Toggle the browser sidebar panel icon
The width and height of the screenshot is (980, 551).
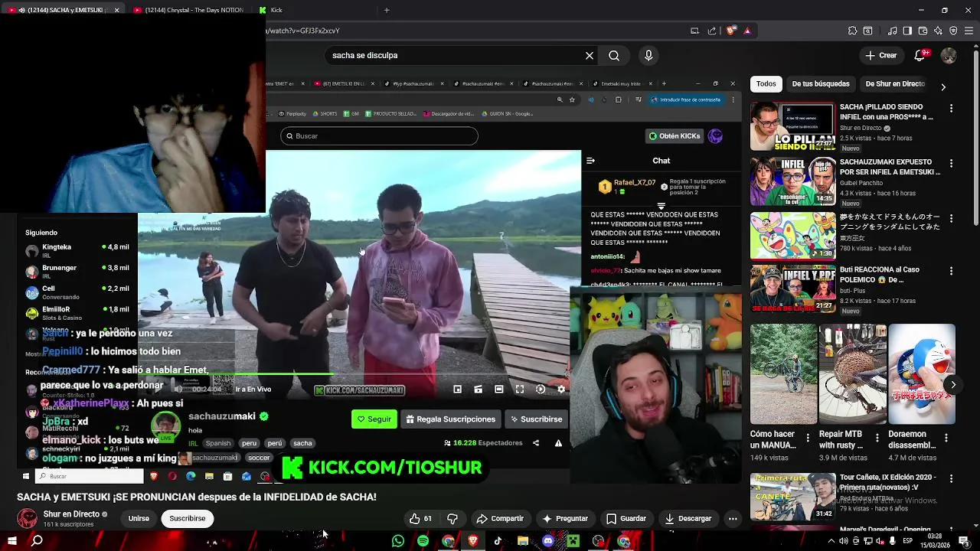pos(907,31)
